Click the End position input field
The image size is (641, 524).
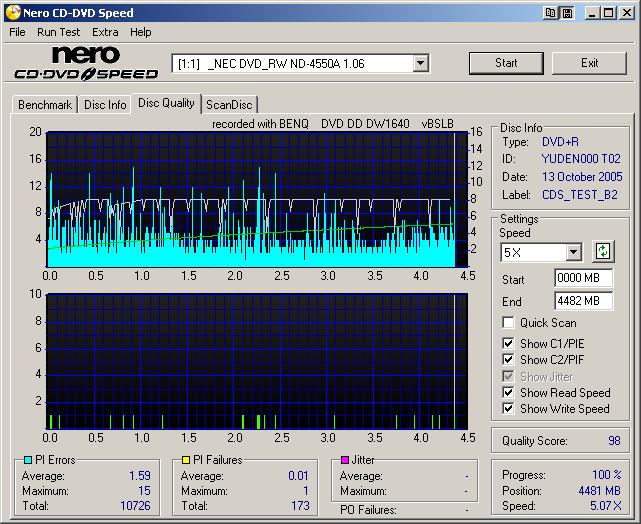[x=583, y=301]
